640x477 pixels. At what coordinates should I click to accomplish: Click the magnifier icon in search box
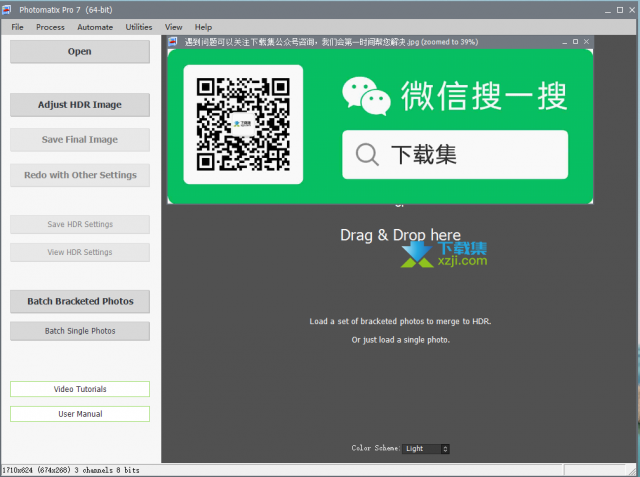pos(367,154)
